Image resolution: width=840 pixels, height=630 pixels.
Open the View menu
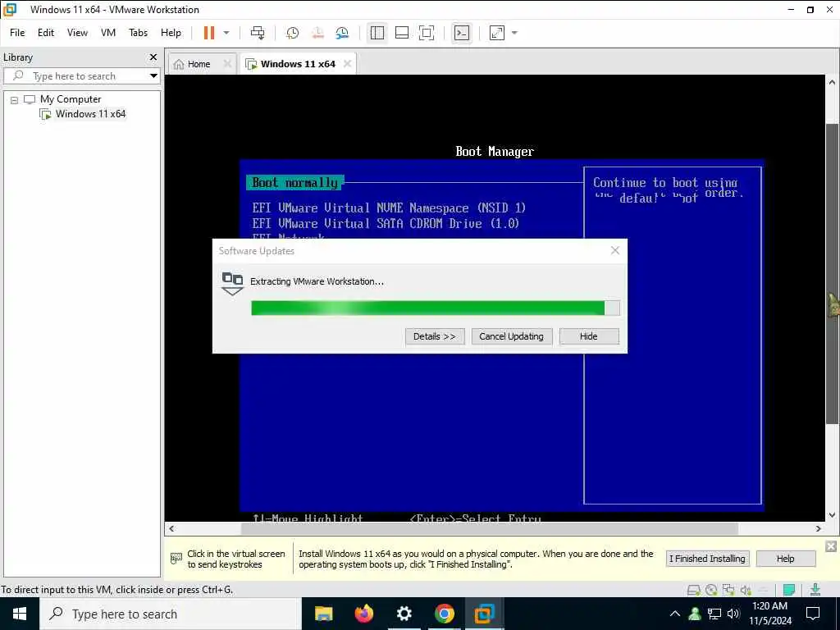click(x=77, y=33)
